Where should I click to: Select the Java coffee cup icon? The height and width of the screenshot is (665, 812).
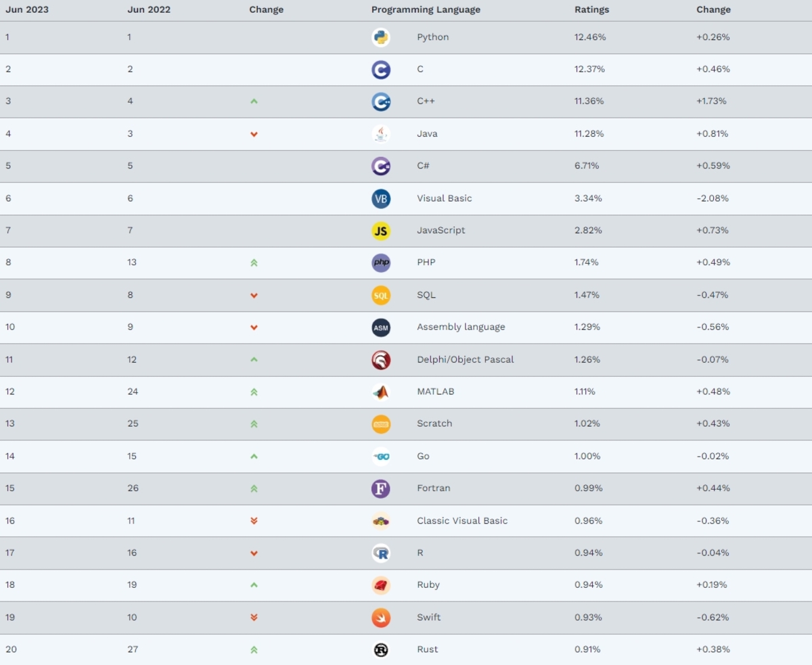(x=381, y=134)
